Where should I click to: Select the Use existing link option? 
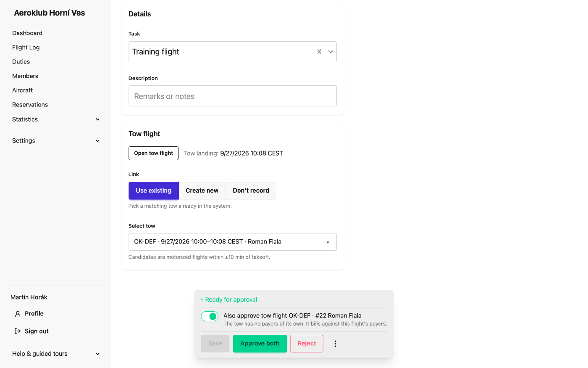[154, 191]
